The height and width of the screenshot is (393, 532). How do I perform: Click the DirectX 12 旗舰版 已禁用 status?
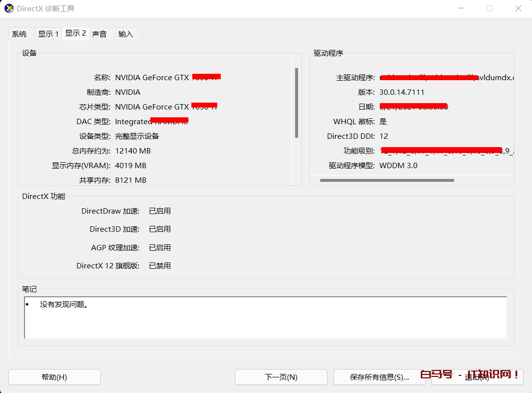pyautogui.click(x=160, y=265)
